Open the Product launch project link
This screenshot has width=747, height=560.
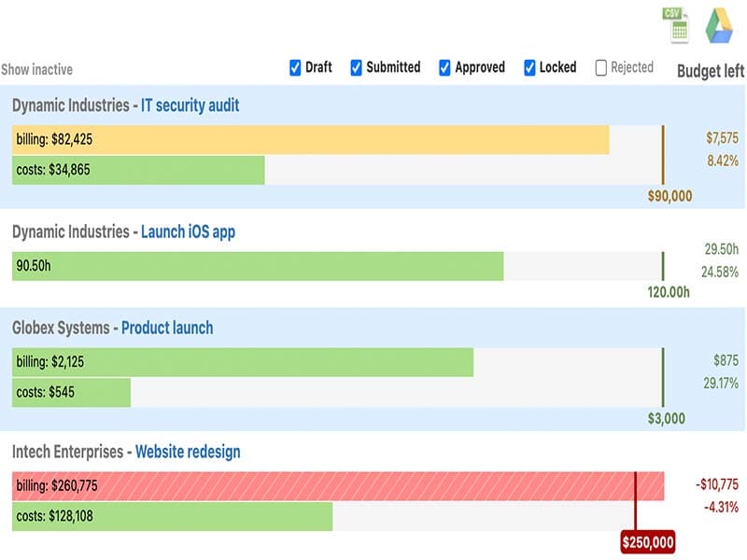(167, 328)
